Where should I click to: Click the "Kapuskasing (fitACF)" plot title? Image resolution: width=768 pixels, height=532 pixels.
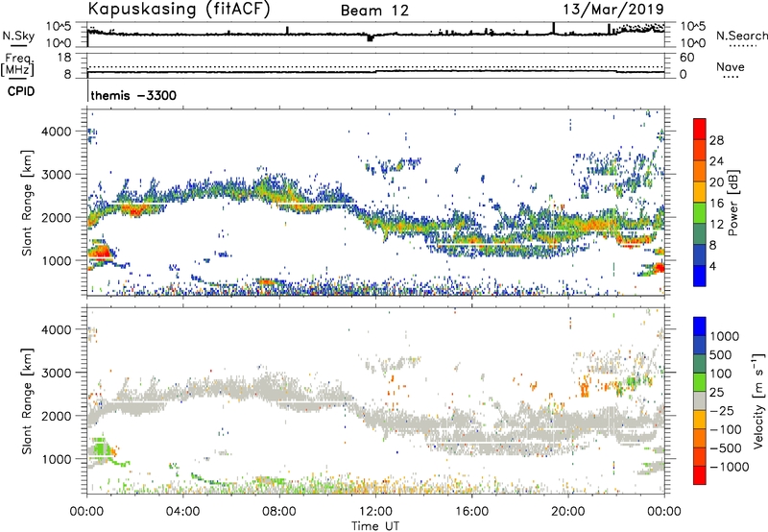point(179,9)
